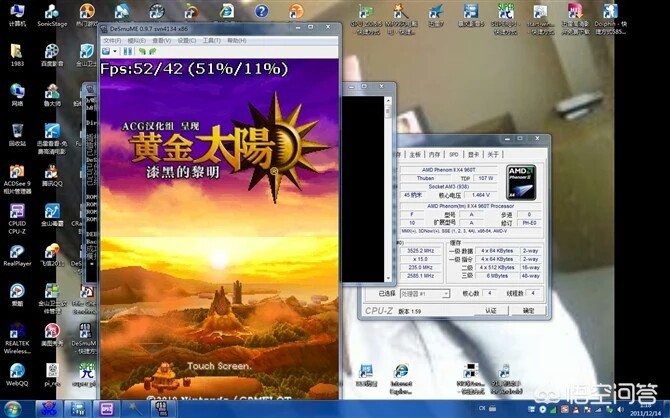The width and height of the screenshot is (670, 418).
Task: Open the 金山毒霸 desktop icon
Action: (52, 215)
